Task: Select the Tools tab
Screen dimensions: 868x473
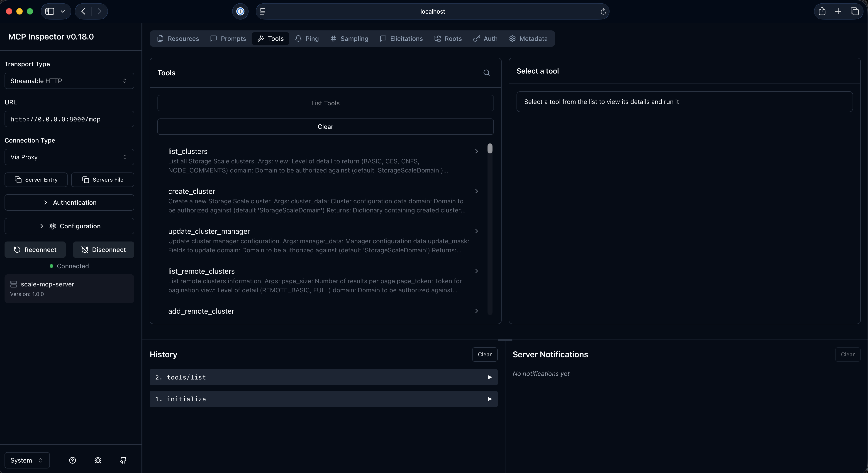Action: (x=271, y=38)
